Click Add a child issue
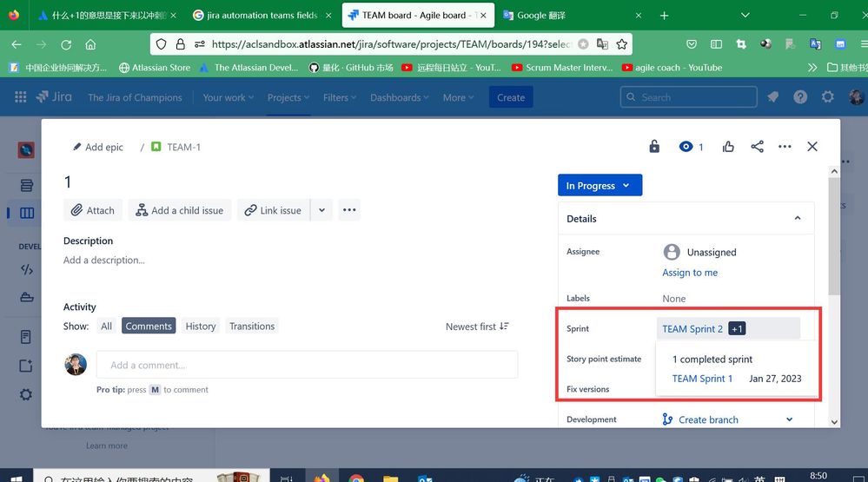Viewport: 868px width, 482px height. [179, 210]
